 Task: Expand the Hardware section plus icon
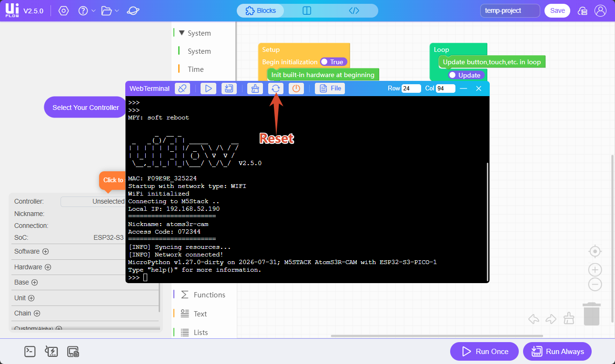[x=48, y=267]
